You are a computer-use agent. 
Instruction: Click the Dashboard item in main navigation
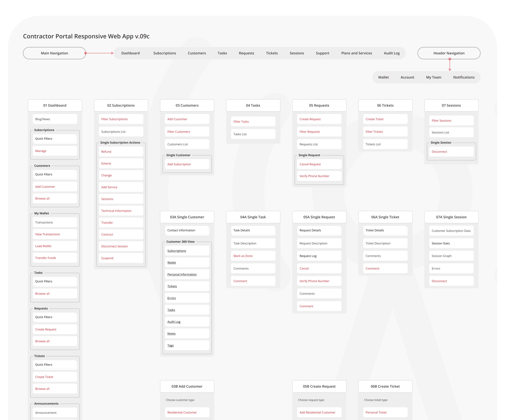[130, 53]
